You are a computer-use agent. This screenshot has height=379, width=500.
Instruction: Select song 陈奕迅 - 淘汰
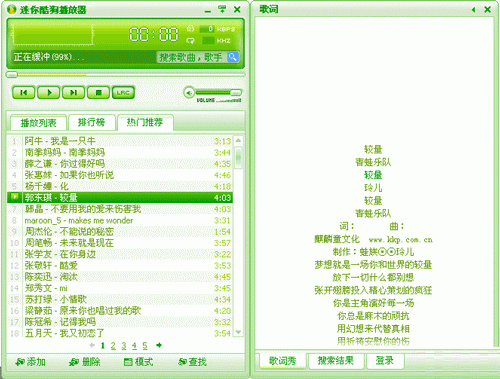coord(120,277)
